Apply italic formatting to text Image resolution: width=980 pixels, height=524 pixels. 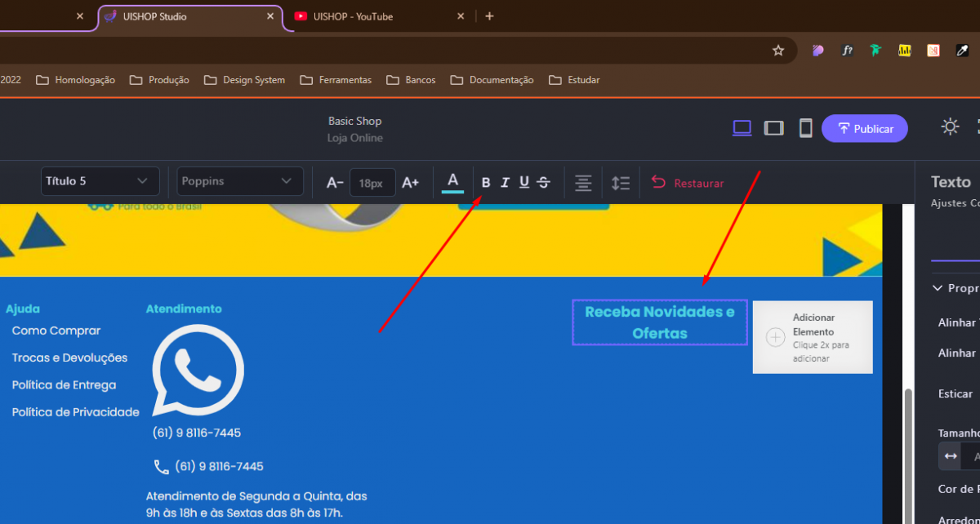(x=505, y=183)
